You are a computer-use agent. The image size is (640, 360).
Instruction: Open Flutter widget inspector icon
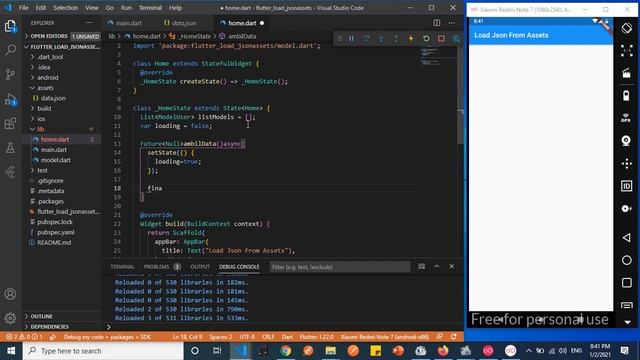coord(456,38)
